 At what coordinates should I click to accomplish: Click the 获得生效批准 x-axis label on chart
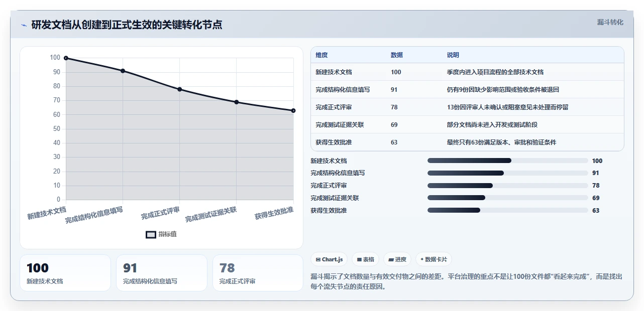pos(274,213)
